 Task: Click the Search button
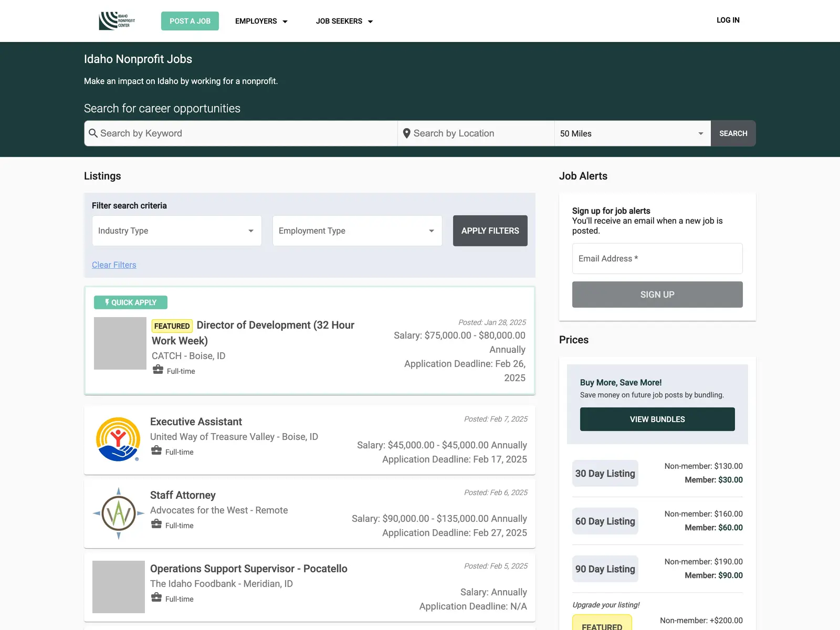733,133
